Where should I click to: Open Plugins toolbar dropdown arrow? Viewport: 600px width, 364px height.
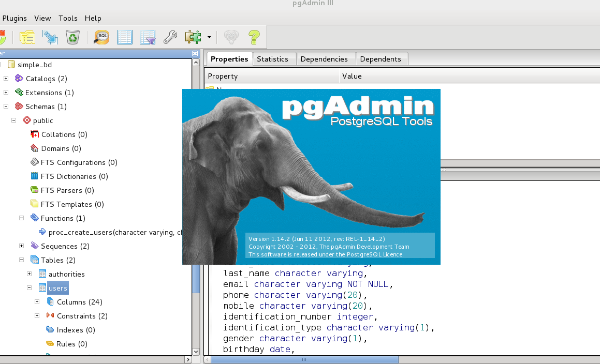point(209,37)
